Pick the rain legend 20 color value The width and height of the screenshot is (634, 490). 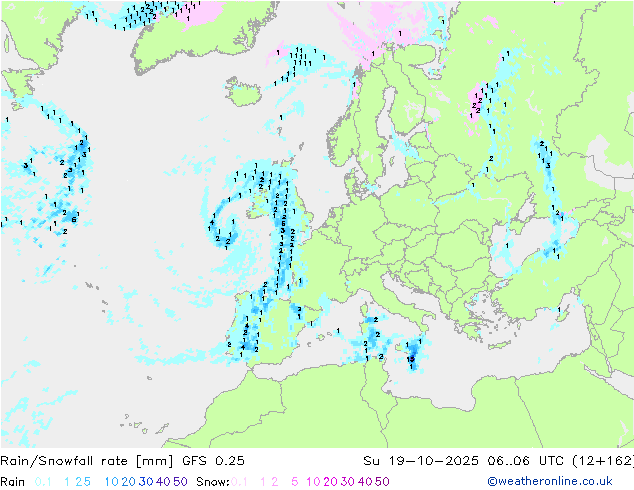click(129, 482)
